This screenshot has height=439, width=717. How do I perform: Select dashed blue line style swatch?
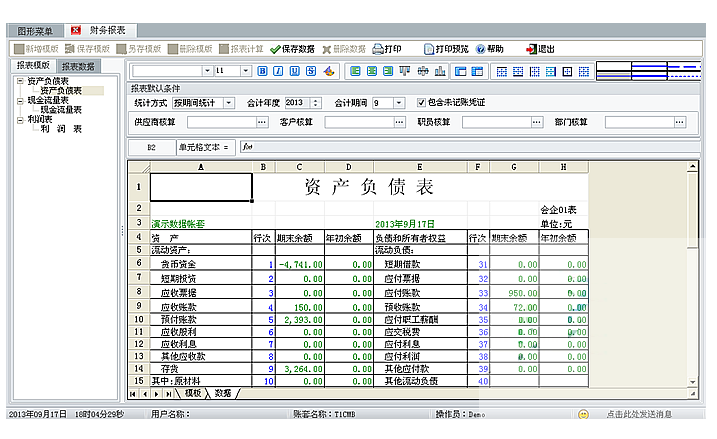tap(684, 67)
